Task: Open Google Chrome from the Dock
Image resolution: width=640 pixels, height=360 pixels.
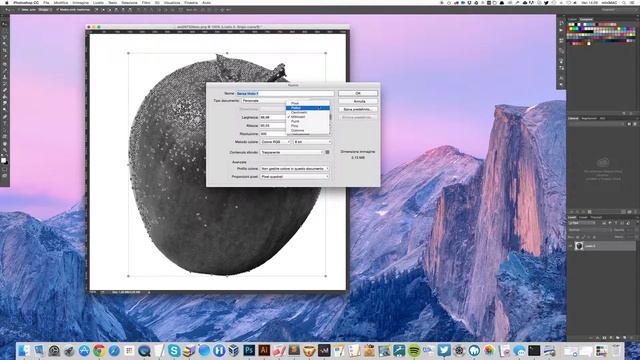Action: point(99,350)
